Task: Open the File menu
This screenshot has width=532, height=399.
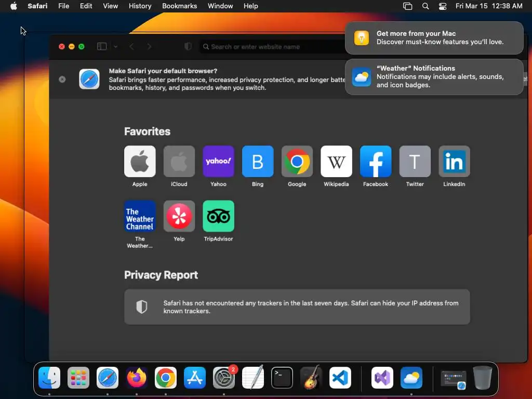Action: 64,6
